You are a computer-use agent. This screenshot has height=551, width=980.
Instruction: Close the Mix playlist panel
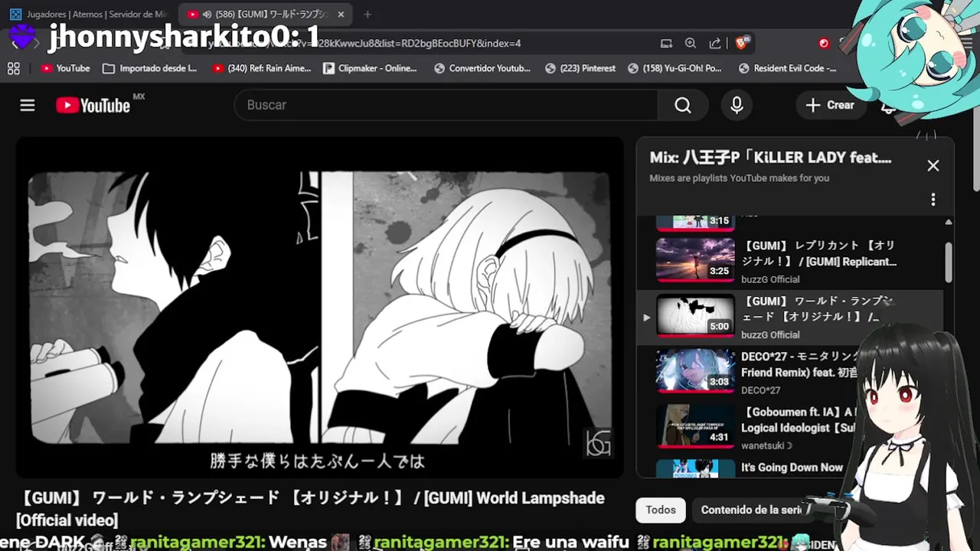pos(933,165)
